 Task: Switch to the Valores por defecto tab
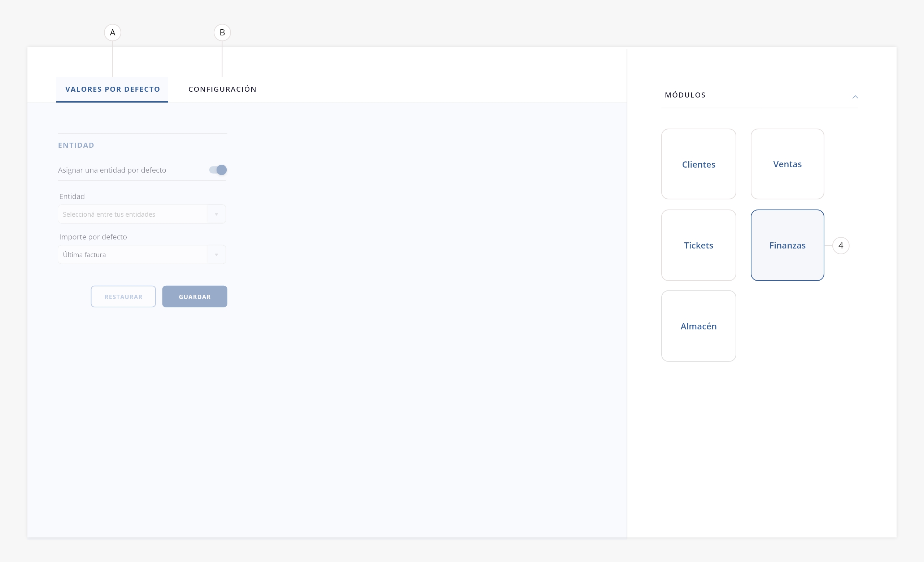click(x=113, y=89)
